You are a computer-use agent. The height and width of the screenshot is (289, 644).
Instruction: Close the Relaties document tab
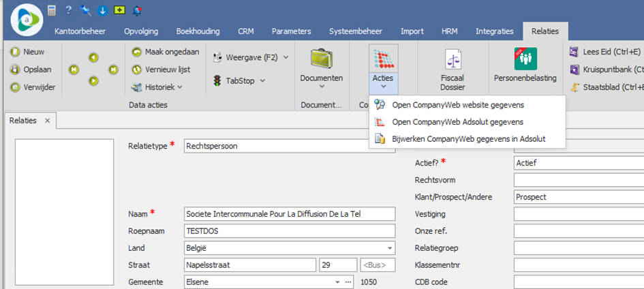coord(47,121)
